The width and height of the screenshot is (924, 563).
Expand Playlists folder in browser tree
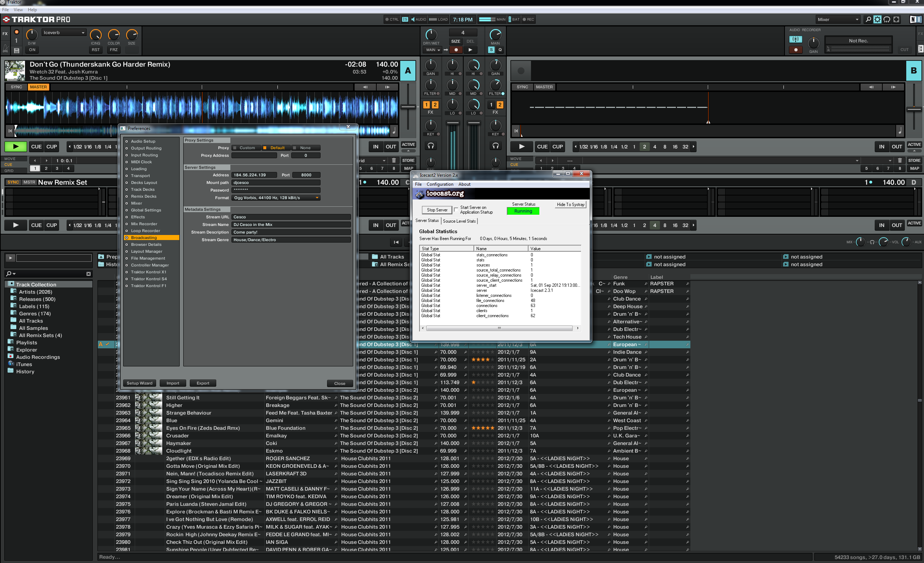coord(10,342)
